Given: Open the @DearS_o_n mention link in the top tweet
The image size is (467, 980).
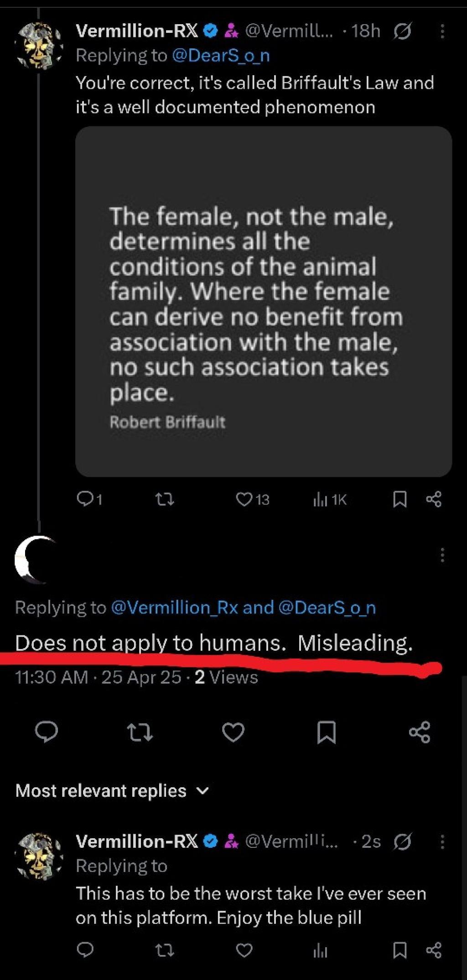Looking at the screenshot, I should point(221,56).
